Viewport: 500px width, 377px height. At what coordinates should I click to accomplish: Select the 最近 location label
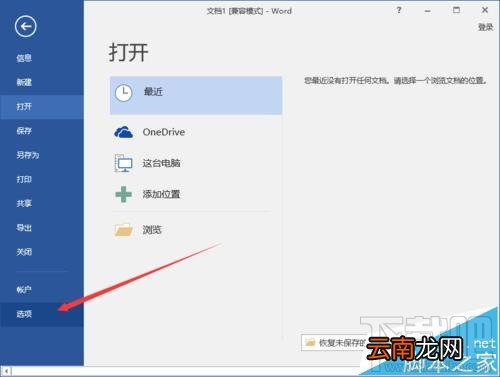coord(153,92)
